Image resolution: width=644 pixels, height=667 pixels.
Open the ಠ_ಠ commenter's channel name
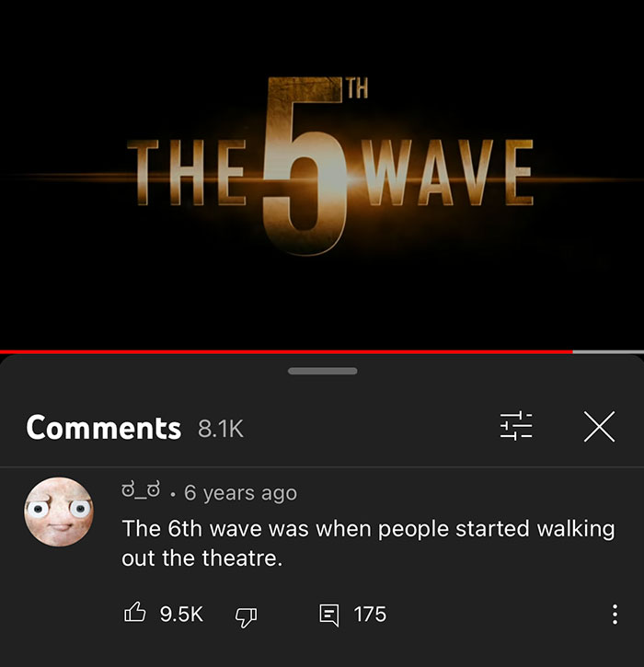[x=141, y=491]
